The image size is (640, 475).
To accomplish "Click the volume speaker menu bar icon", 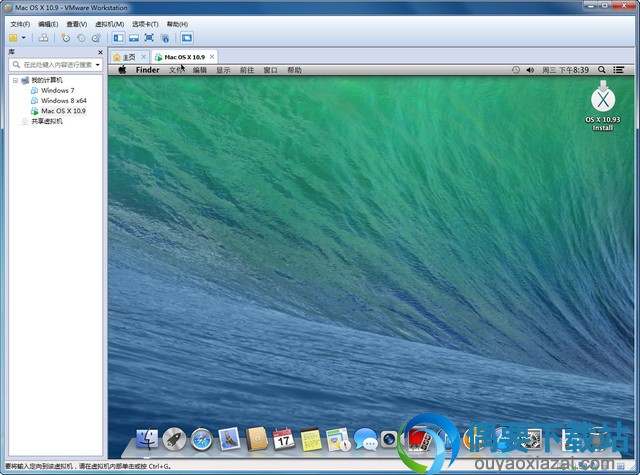I will (x=530, y=70).
